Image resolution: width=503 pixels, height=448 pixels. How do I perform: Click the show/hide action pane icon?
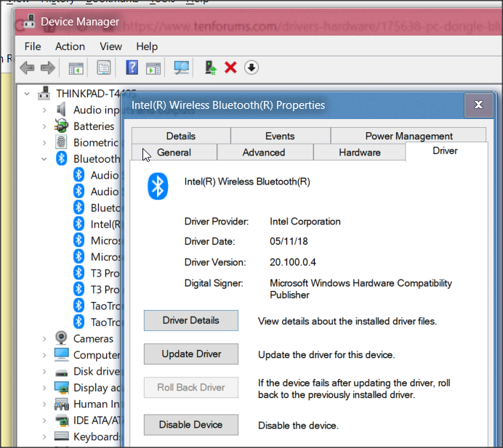pyautogui.click(x=153, y=68)
